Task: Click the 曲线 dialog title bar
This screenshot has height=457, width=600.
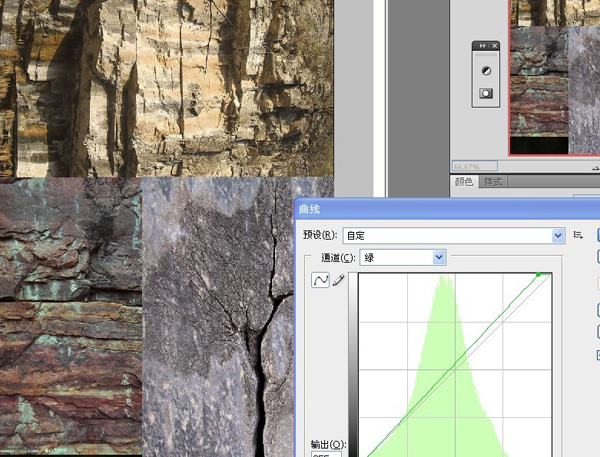Action: coord(447,209)
